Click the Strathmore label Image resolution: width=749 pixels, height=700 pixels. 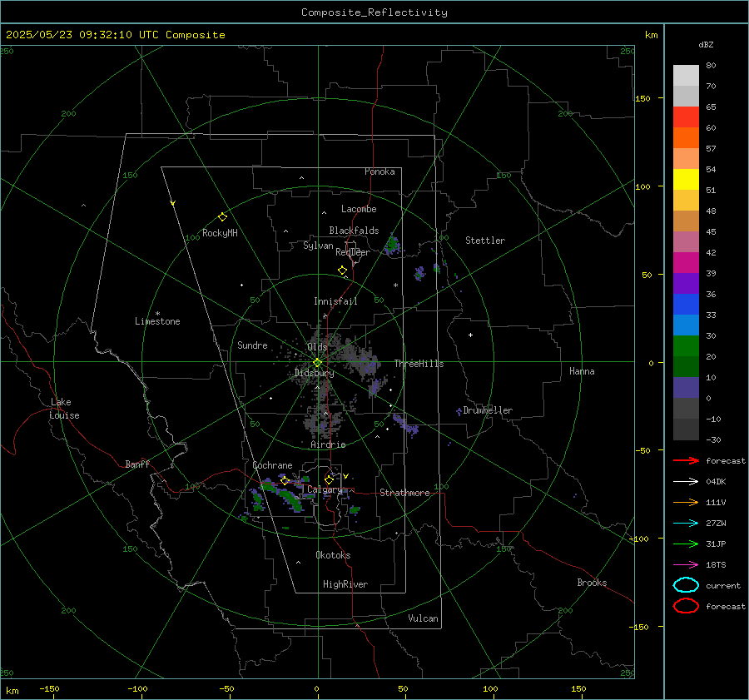click(404, 493)
